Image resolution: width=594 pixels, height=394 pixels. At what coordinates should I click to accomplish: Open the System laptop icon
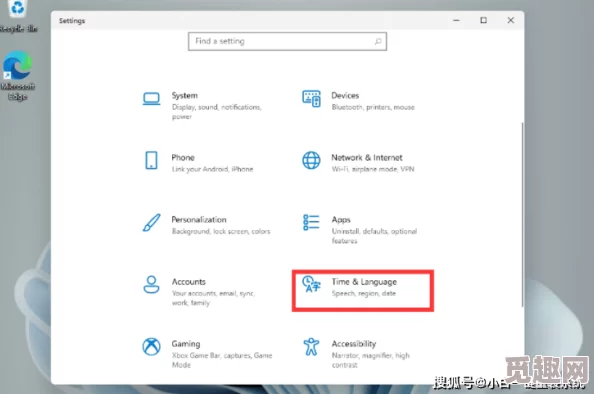coord(151,99)
